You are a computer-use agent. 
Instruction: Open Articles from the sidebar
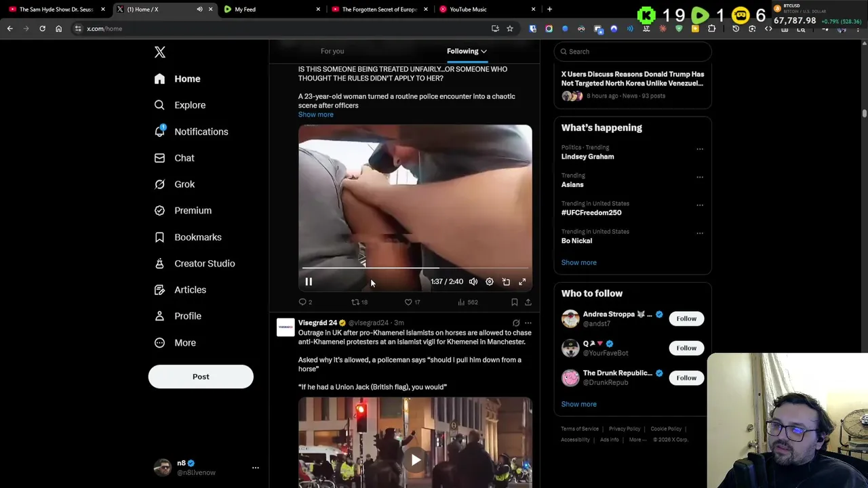[180, 289]
